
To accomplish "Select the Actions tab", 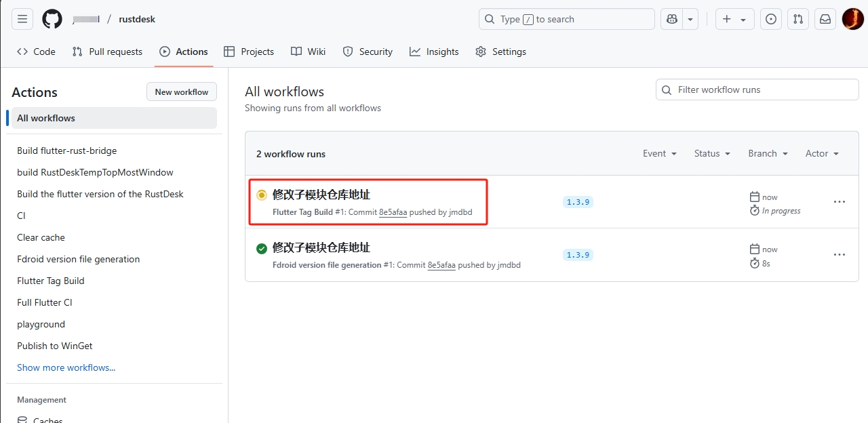I will pos(184,52).
